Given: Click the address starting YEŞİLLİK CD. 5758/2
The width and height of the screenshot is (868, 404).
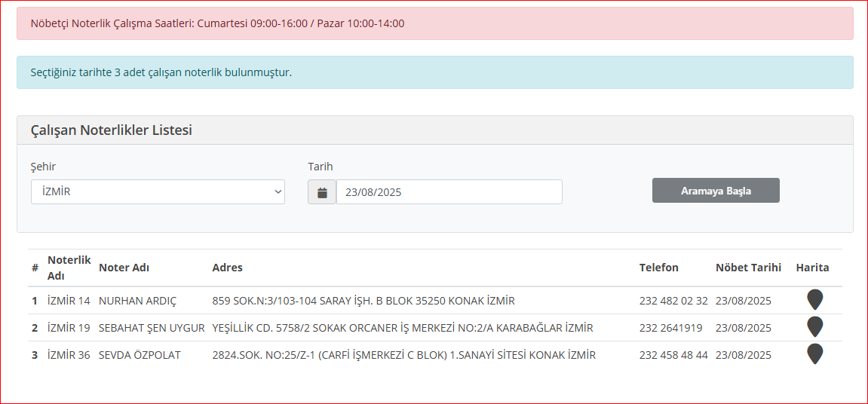Looking at the screenshot, I should [x=403, y=328].
